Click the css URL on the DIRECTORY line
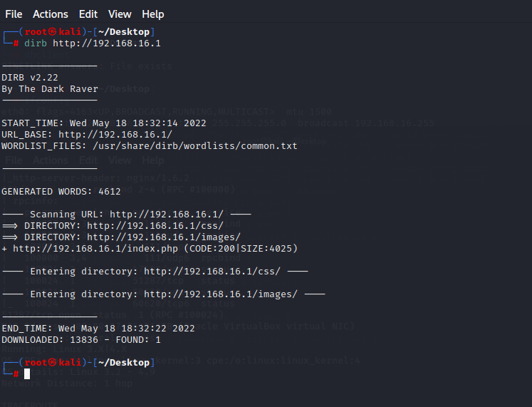 [x=155, y=226]
